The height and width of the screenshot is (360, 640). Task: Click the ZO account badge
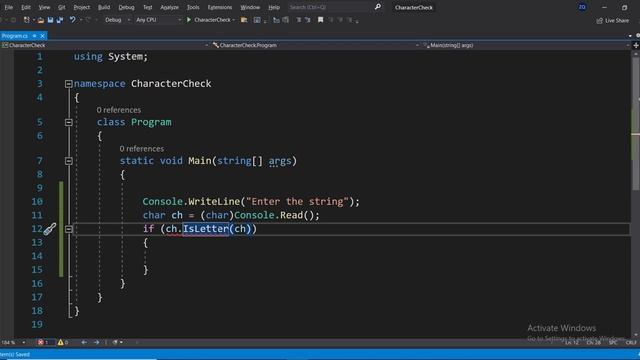[x=582, y=7]
